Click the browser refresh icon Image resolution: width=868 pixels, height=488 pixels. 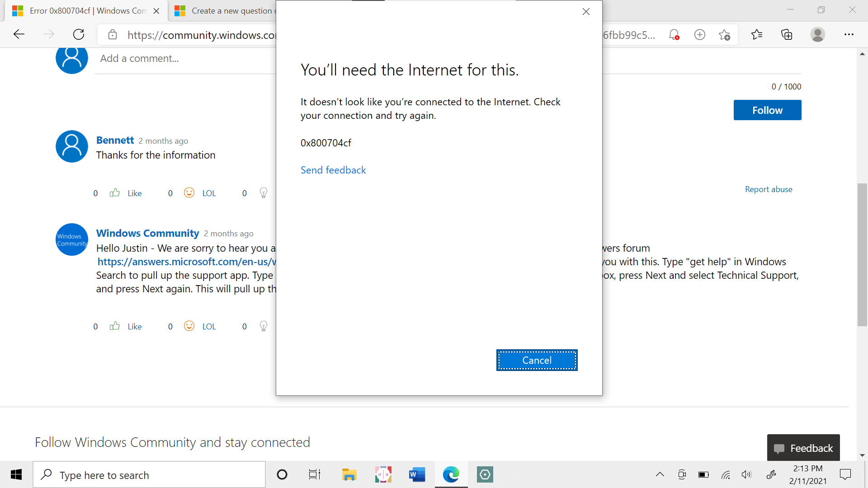(79, 34)
